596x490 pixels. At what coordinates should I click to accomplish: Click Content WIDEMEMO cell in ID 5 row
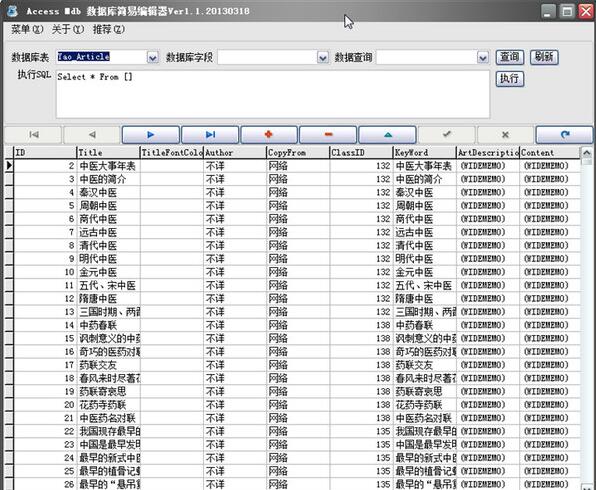(x=550, y=206)
